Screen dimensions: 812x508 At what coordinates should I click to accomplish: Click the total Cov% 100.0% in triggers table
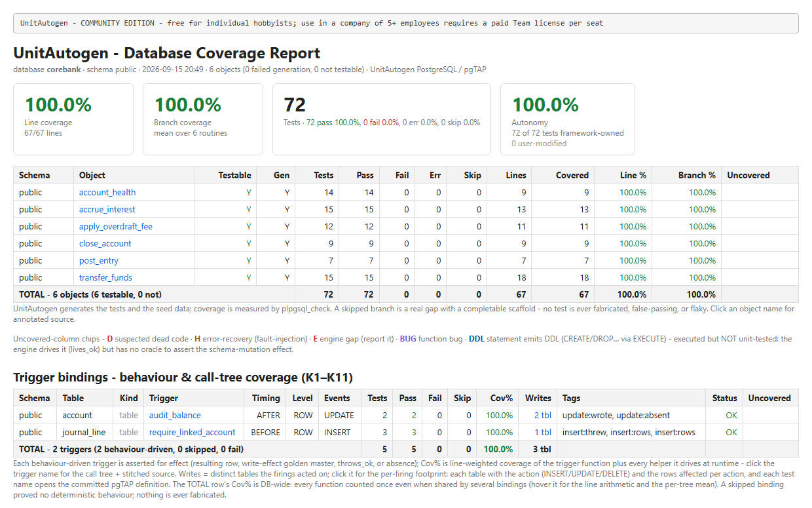pyautogui.click(x=498, y=449)
